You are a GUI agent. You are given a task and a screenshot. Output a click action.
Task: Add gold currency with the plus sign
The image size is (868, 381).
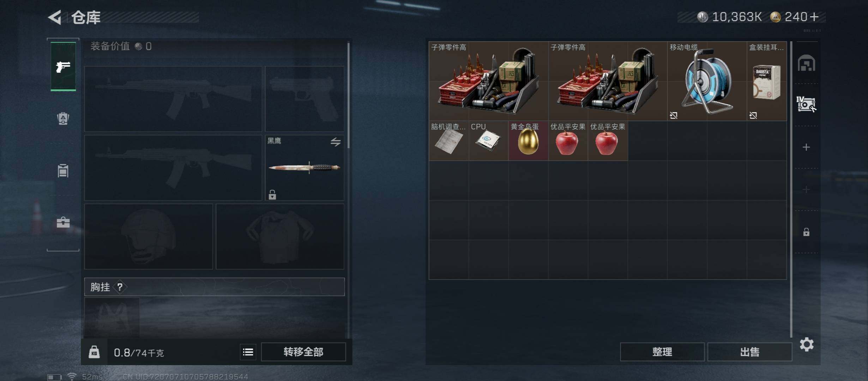pos(815,17)
